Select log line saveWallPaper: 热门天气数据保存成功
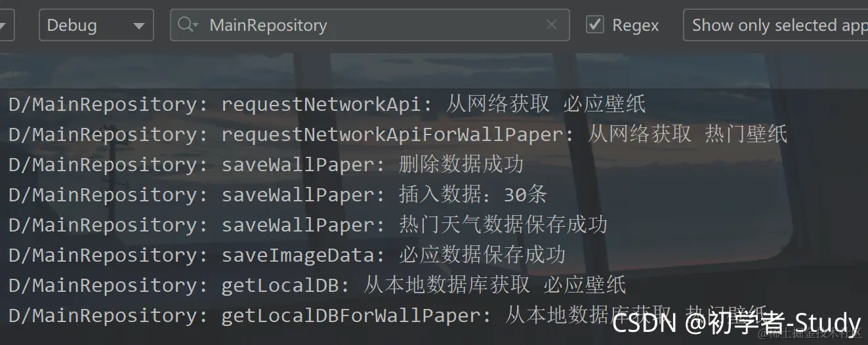 (308, 224)
